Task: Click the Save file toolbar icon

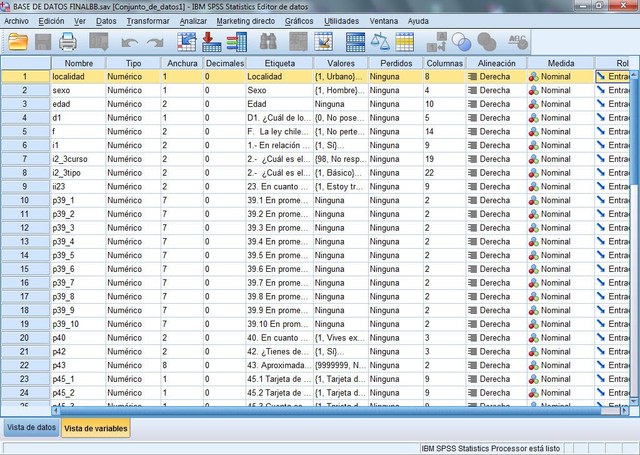Action: pos(43,42)
